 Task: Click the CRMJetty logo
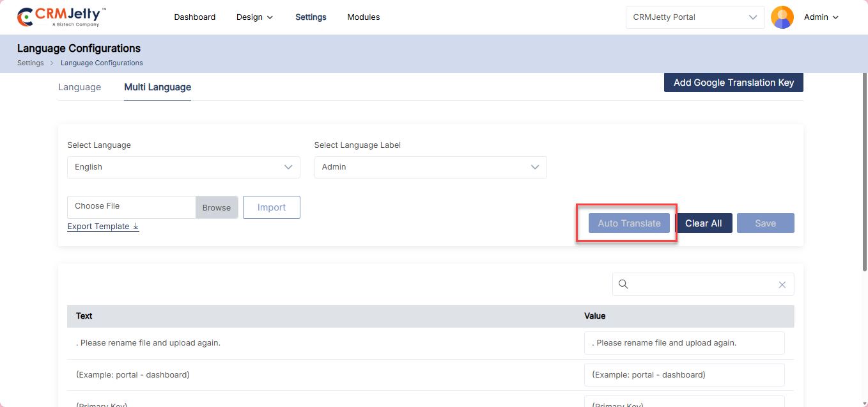pos(61,17)
